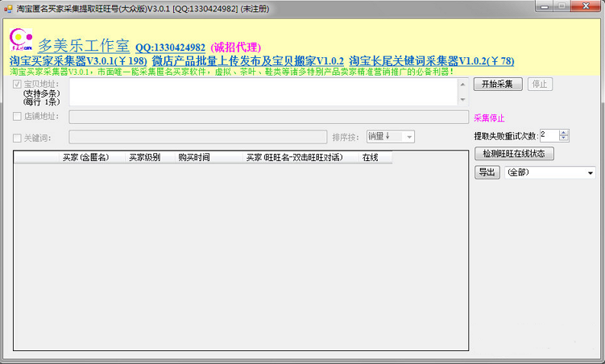Enable the 店铺地址 checkbox
605x364 pixels.
click(17, 117)
